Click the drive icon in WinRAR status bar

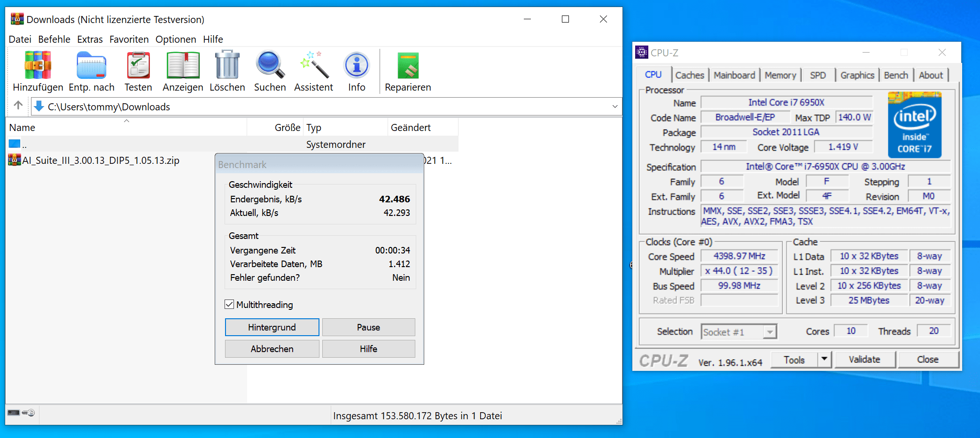pyautogui.click(x=14, y=413)
